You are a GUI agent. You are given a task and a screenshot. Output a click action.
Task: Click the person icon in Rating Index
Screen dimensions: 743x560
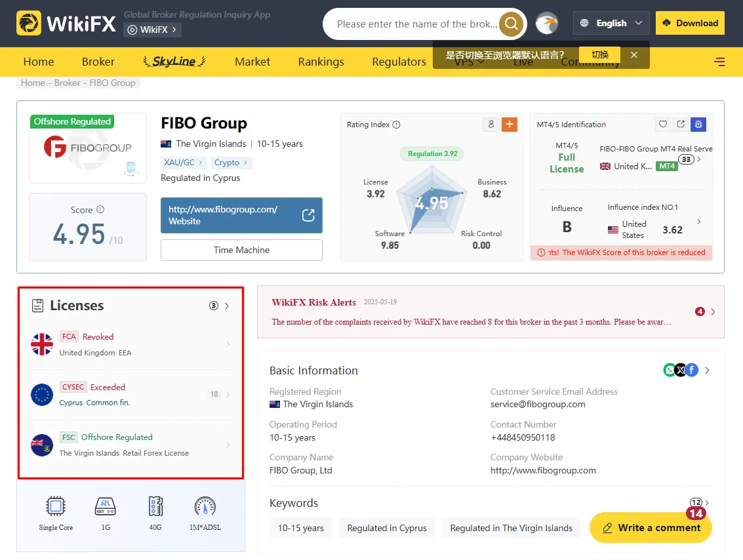[x=491, y=124]
